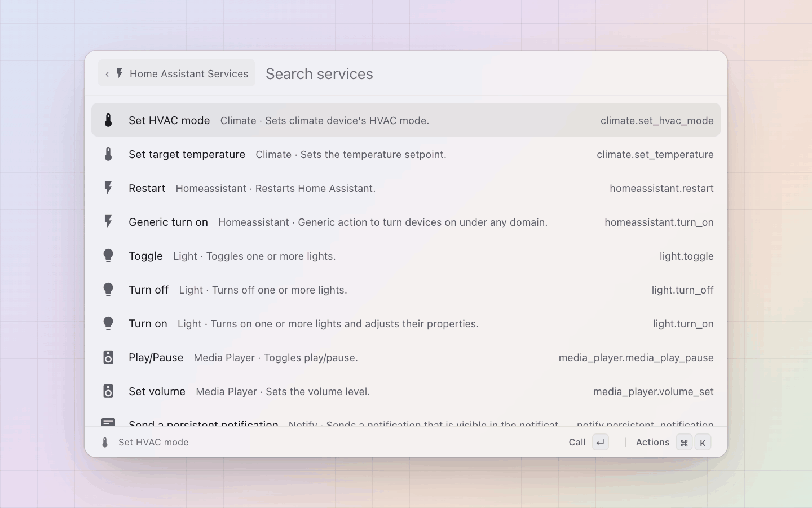The width and height of the screenshot is (812, 508).
Task: Select the Turn off light service title
Action: (148, 290)
